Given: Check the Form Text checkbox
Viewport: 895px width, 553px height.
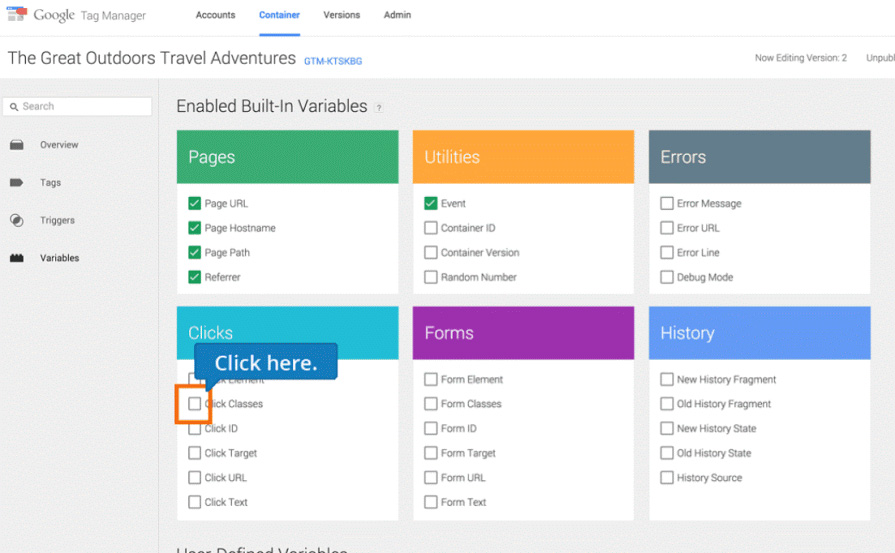Looking at the screenshot, I should coord(431,502).
